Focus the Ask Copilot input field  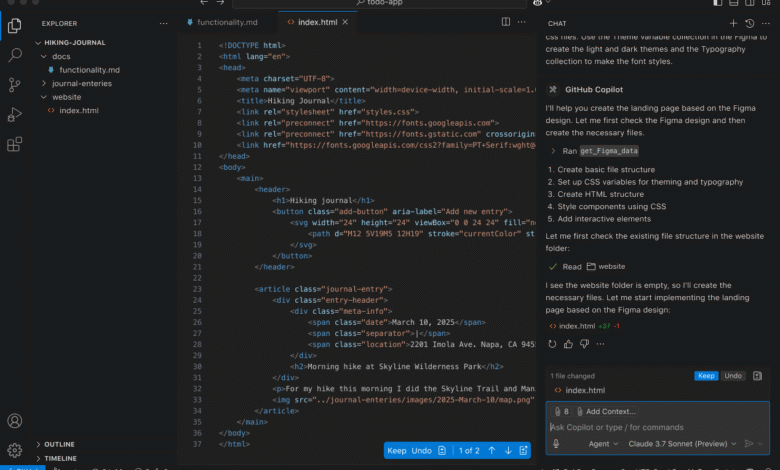click(x=657, y=427)
